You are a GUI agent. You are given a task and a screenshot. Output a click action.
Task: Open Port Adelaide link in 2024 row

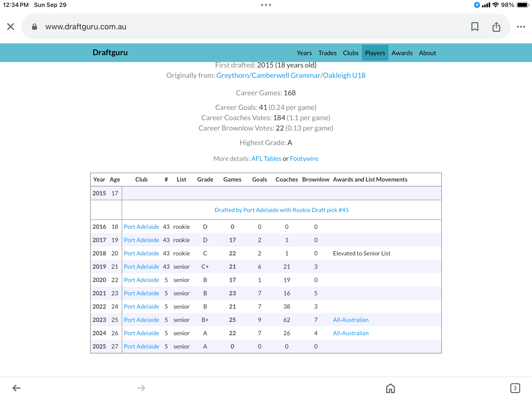141,333
